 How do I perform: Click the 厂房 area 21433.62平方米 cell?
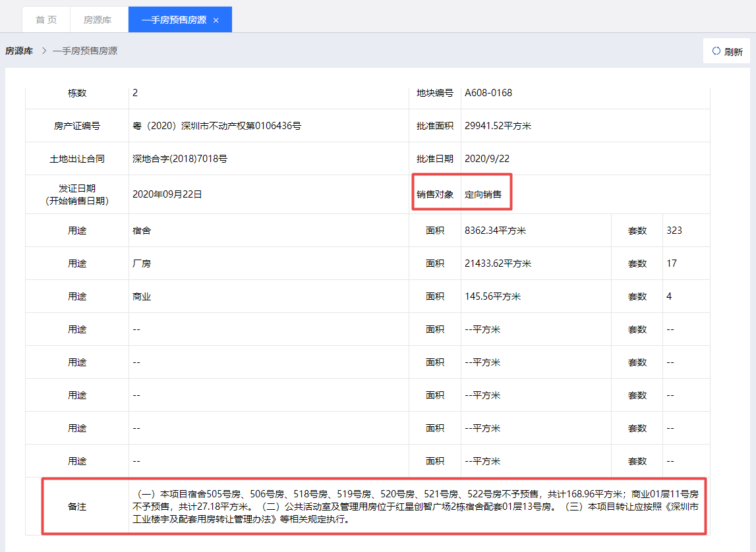[x=536, y=263]
